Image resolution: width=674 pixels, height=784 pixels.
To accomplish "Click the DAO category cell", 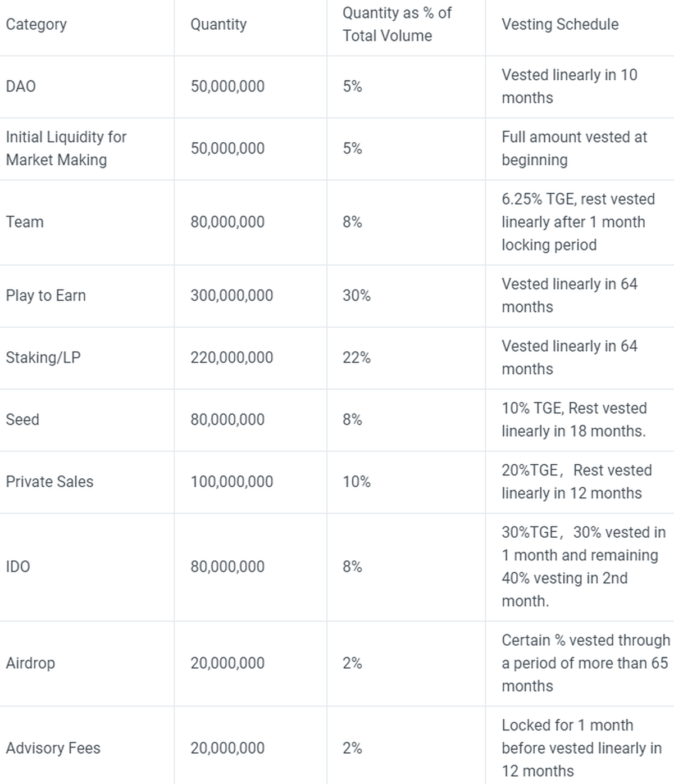I will 21,86.
